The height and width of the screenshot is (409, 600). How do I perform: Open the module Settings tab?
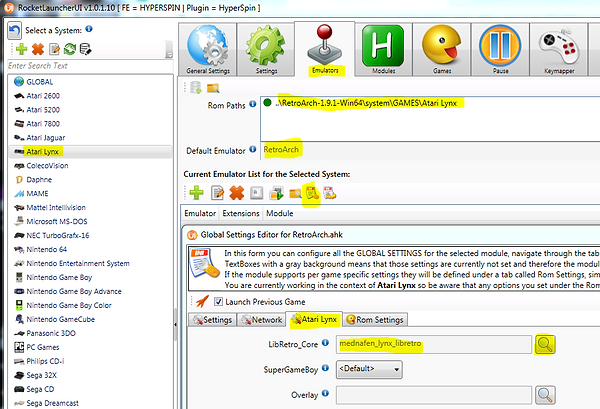point(212,319)
